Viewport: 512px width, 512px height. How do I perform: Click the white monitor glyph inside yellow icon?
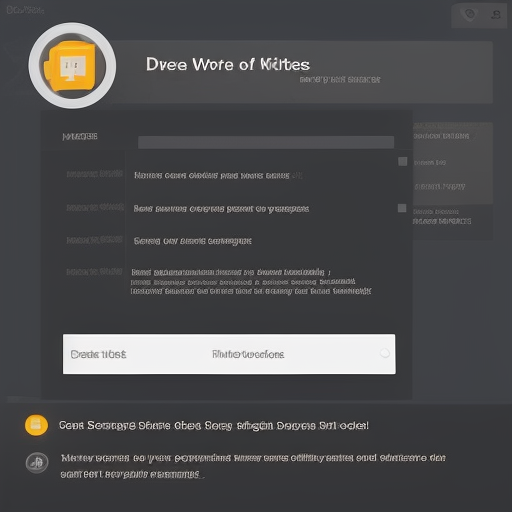click(x=73, y=67)
